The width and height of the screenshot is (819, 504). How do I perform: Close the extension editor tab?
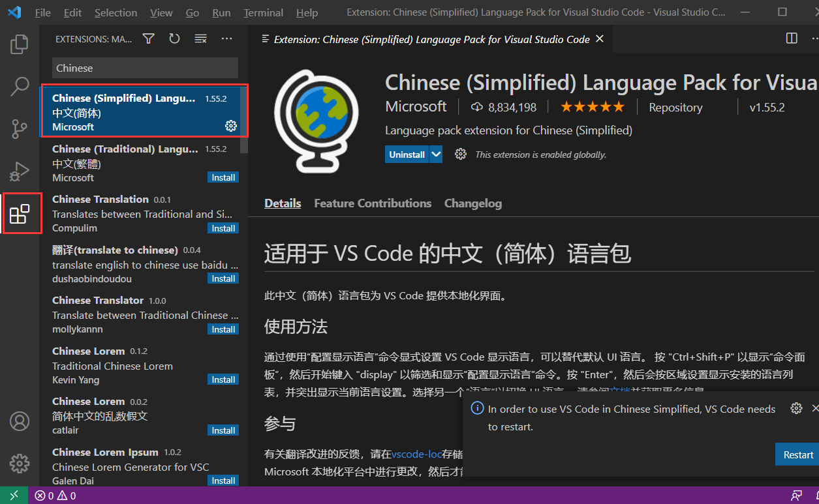click(x=600, y=39)
